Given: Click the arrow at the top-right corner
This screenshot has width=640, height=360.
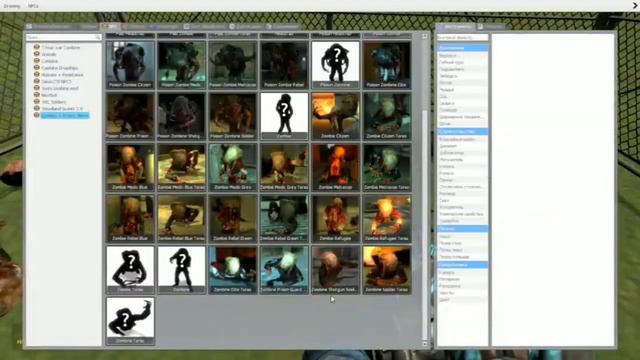Looking at the screenshot, I should 635,6.
